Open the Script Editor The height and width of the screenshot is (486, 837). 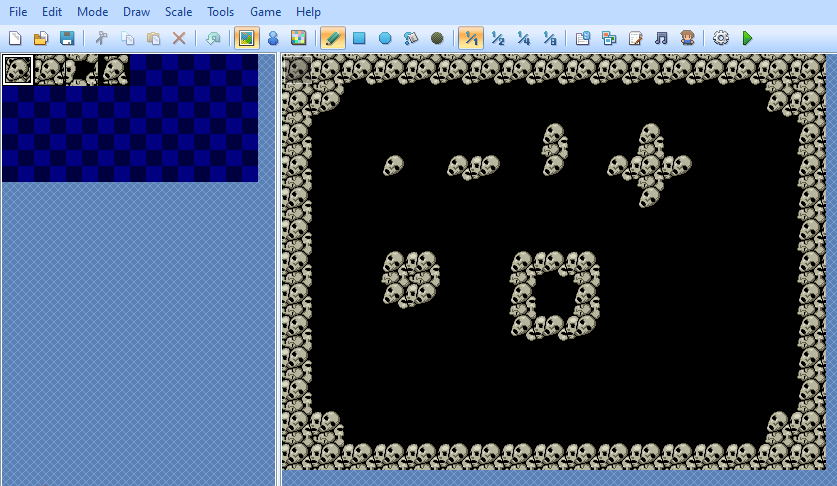click(635, 38)
